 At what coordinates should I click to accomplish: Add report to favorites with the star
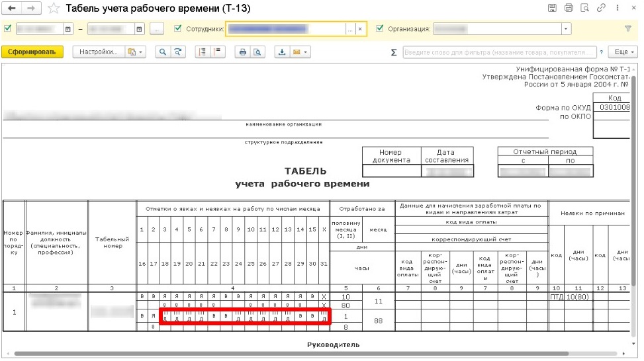[54, 8]
